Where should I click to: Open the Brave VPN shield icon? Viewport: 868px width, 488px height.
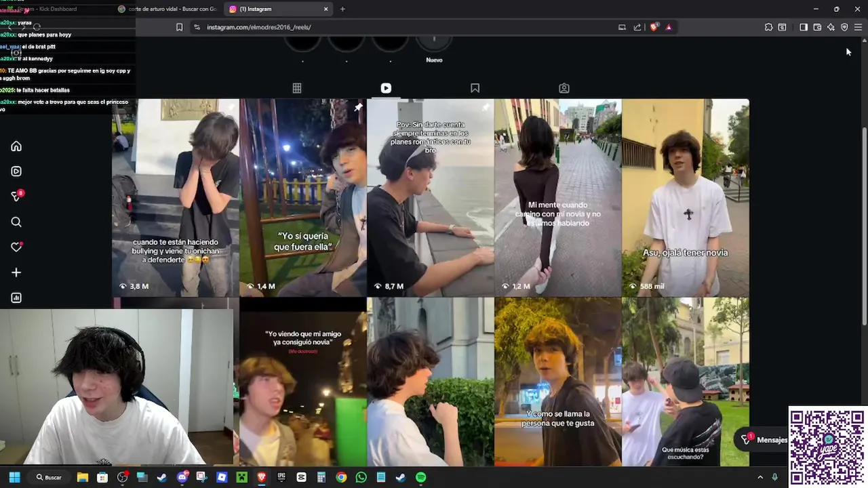[x=844, y=27]
